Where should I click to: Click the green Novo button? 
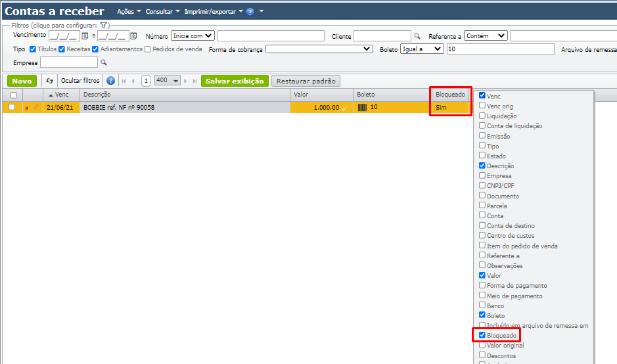tap(22, 81)
